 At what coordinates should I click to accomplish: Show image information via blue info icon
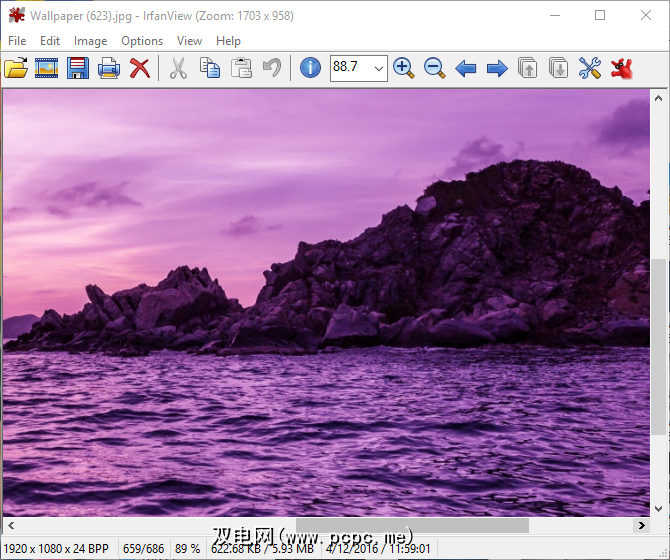pyautogui.click(x=311, y=68)
